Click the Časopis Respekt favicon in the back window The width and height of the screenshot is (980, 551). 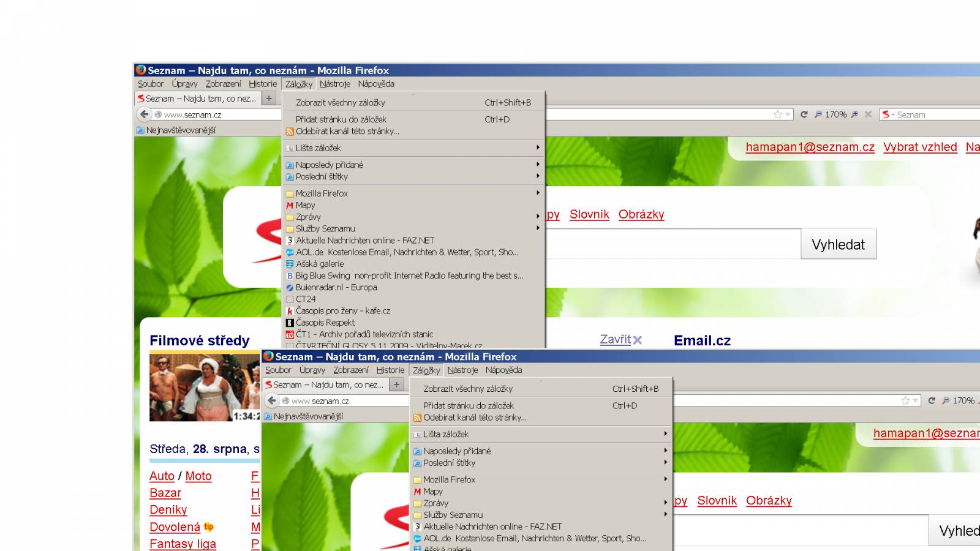click(x=290, y=323)
